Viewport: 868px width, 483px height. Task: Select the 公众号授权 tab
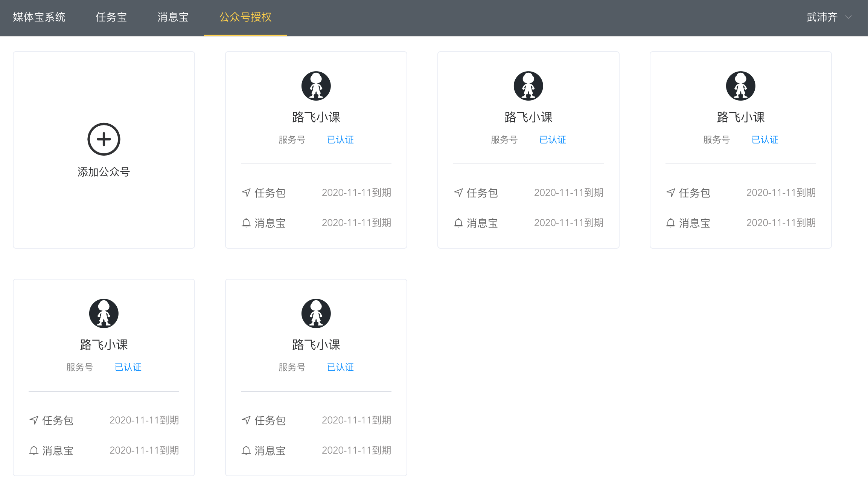pyautogui.click(x=245, y=17)
